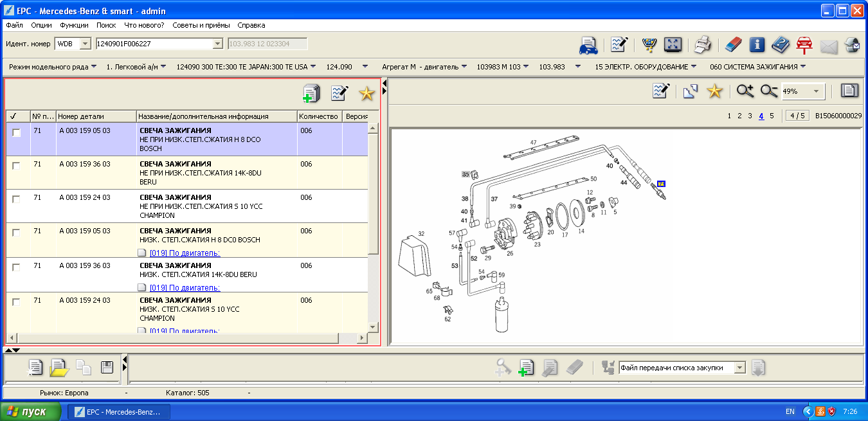Add selected parts to list via green plus icon

click(x=311, y=93)
